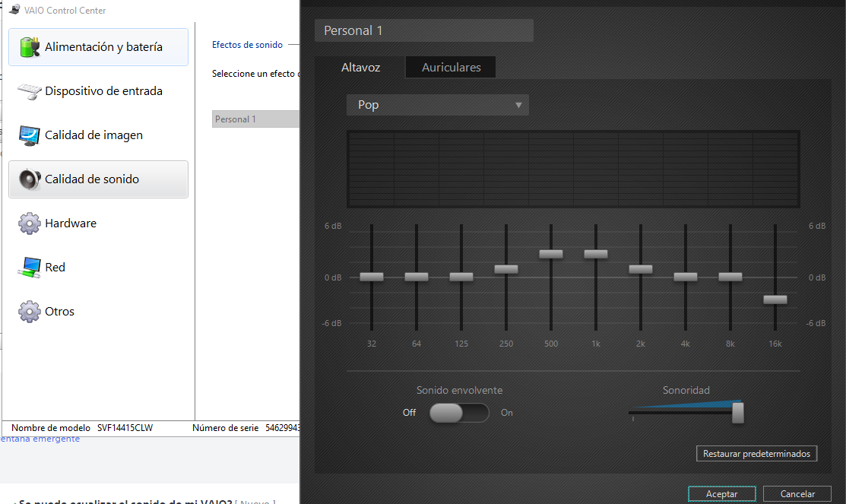The width and height of the screenshot is (846, 504).
Task: Switch to the Altavoz tab
Action: point(360,67)
